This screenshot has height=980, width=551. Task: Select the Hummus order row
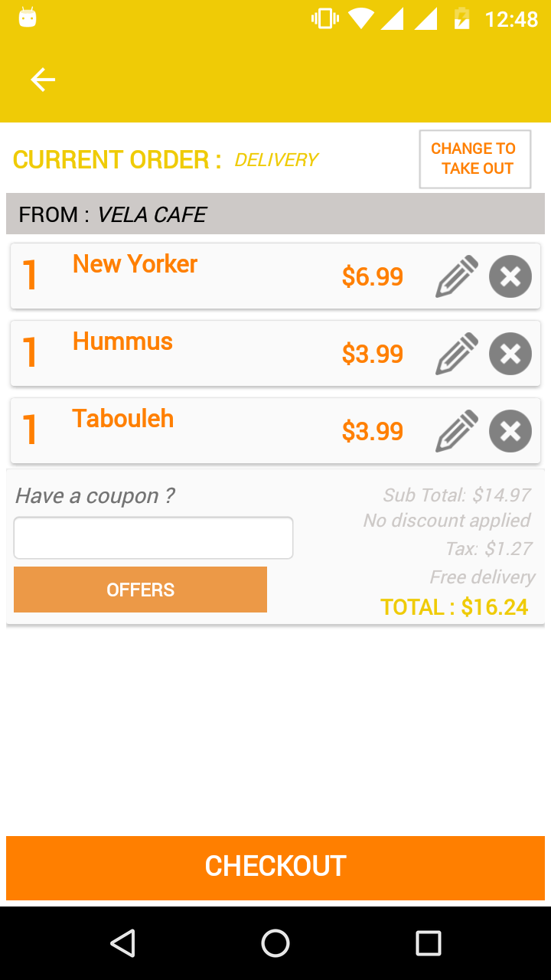pyautogui.click(x=275, y=354)
